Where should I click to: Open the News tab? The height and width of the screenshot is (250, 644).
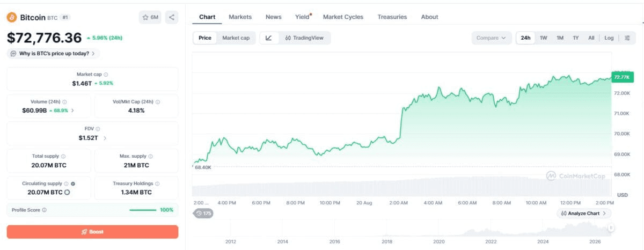(x=273, y=17)
